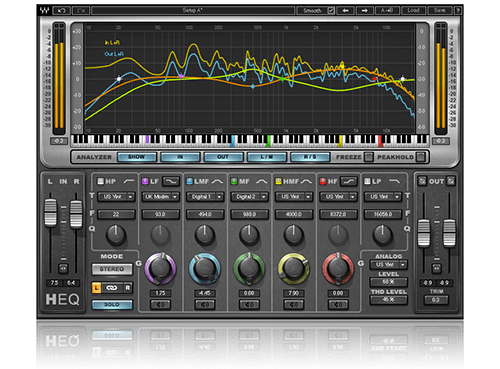500x369 pixels.
Task: Undo the last change with the undo arrow
Action: pyautogui.click(x=62, y=11)
